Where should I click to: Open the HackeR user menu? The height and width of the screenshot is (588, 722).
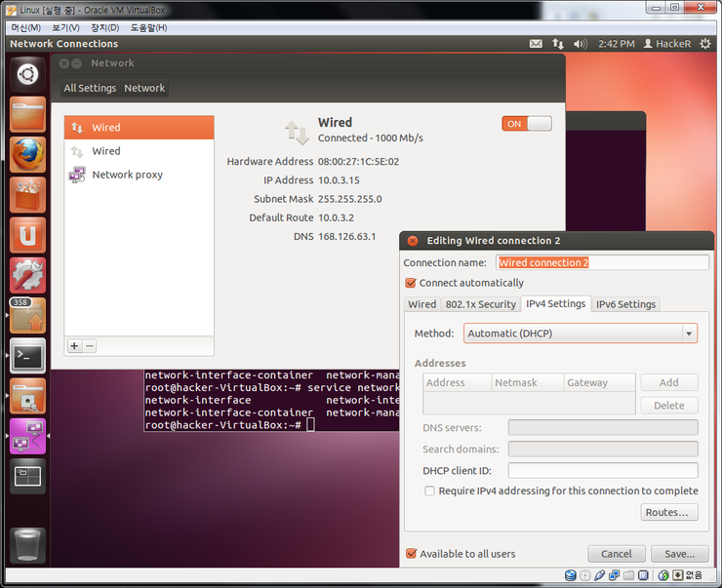[667, 44]
